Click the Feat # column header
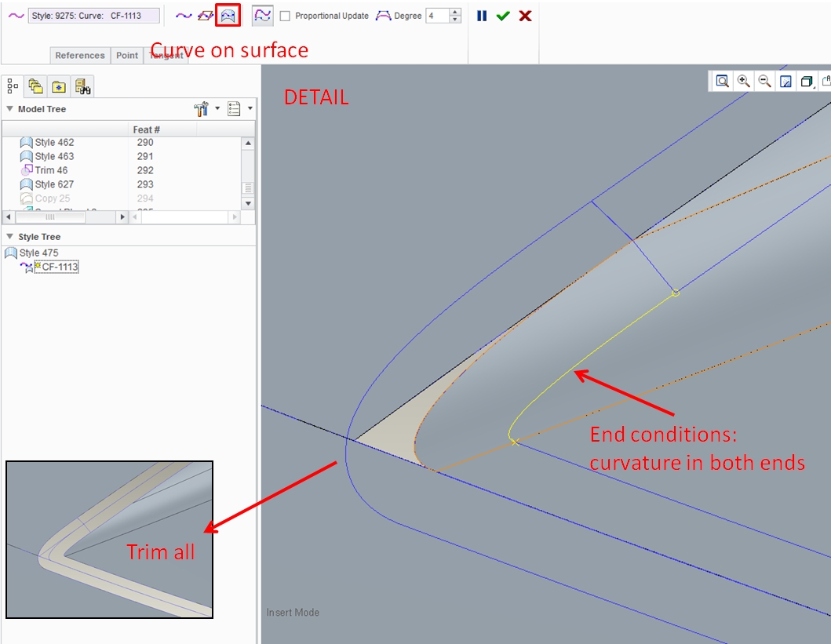This screenshot has width=831, height=644. [x=162, y=129]
